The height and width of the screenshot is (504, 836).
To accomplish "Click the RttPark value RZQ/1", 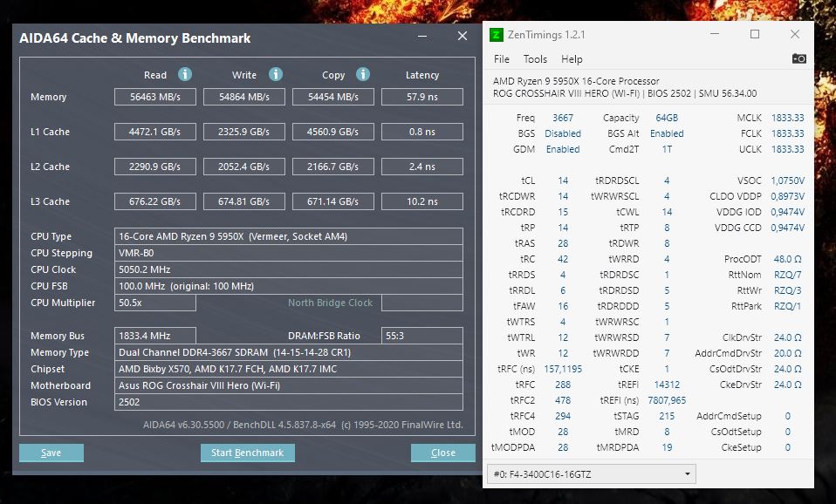I will point(787,306).
